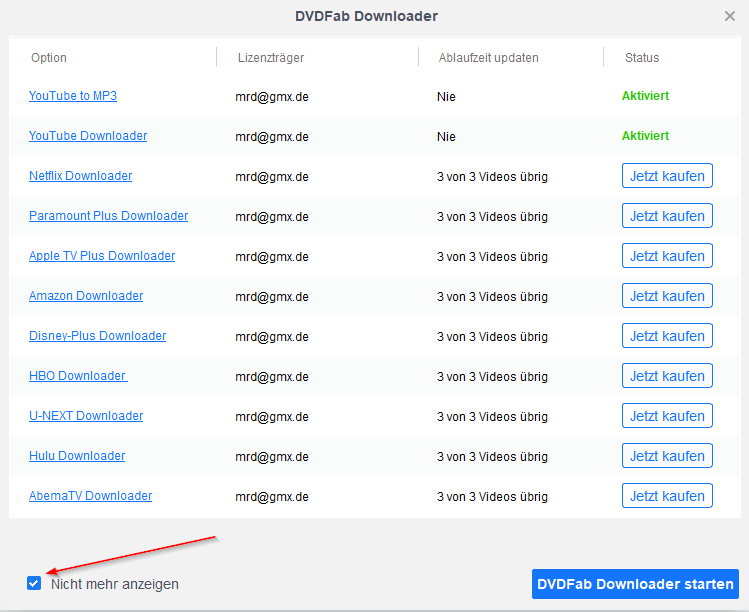Click email in Netflix Downloader row
Viewport: 749px width, 612px height.
pos(272,177)
